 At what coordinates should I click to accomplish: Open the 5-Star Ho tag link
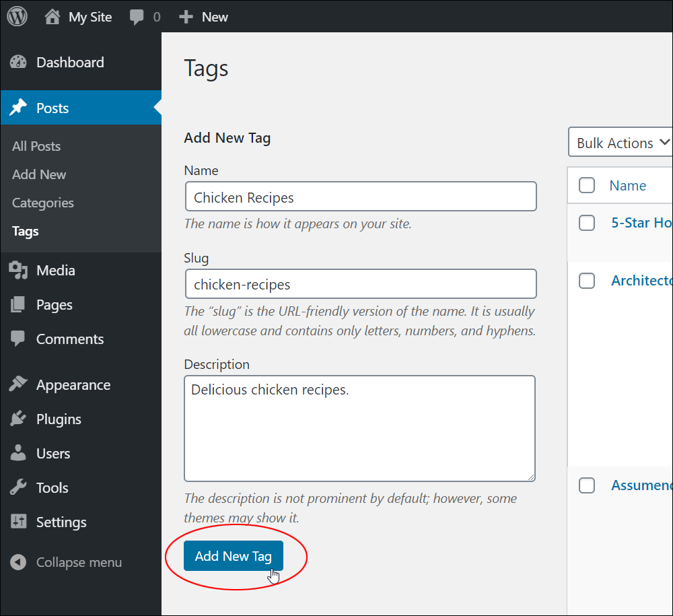coord(641,223)
